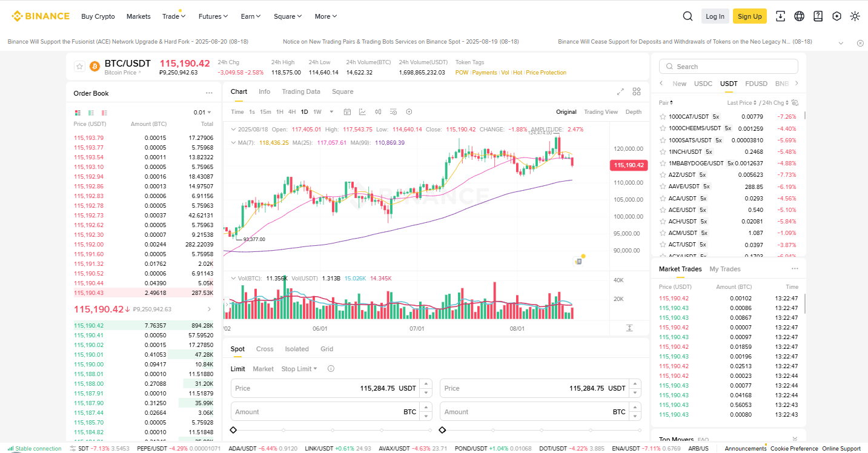868x453 pixels.
Task: Open technical indicators line chart icon
Action: point(362,111)
